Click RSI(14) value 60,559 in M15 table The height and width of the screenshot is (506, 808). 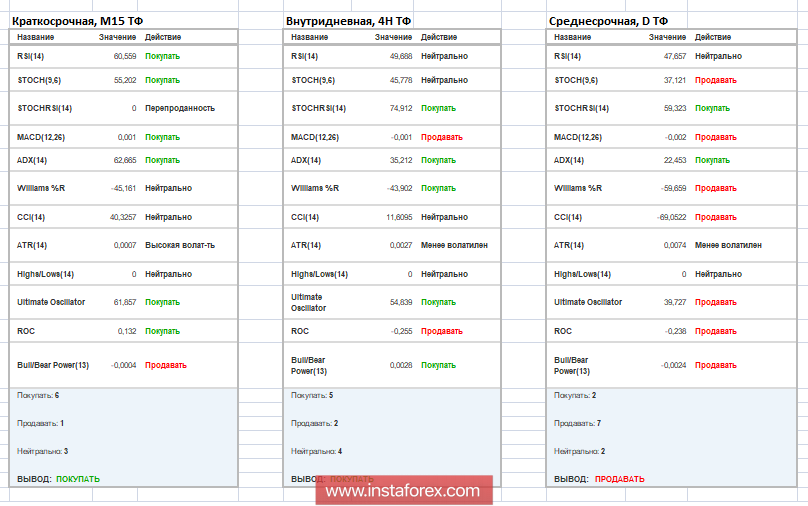click(x=125, y=56)
